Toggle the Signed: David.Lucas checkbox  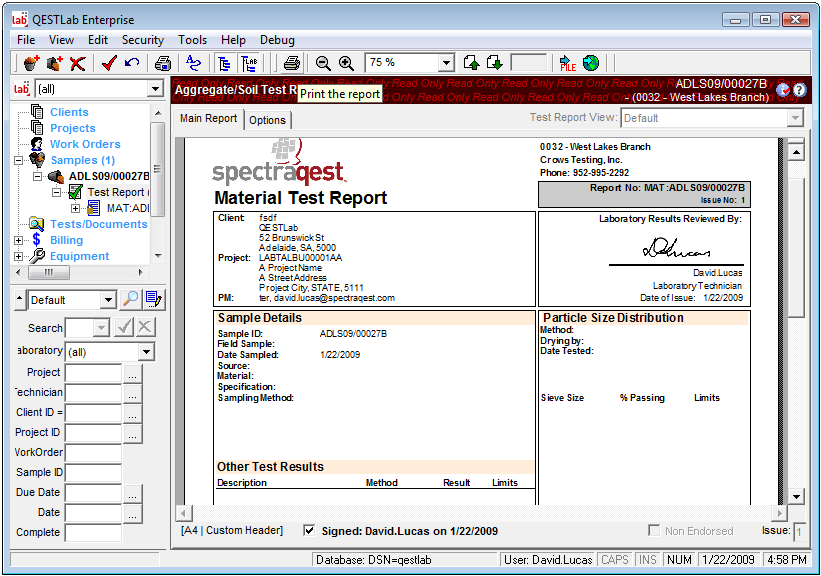click(309, 531)
